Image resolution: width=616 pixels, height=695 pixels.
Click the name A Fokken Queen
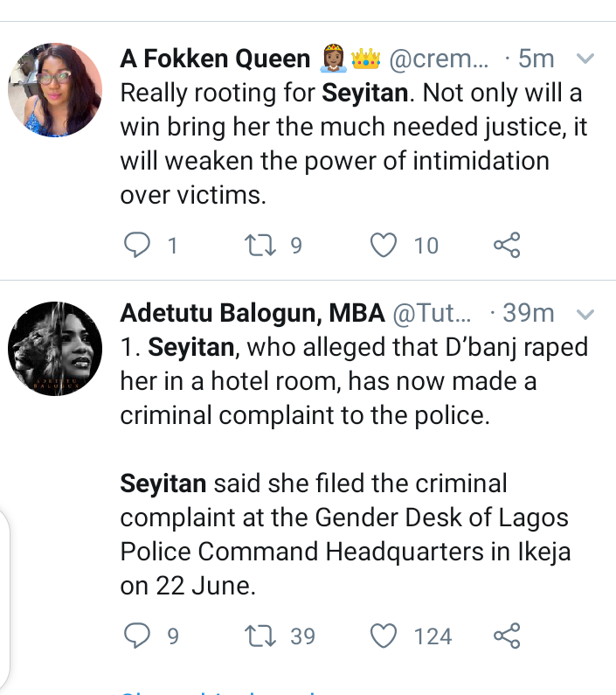click(x=215, y=59)
